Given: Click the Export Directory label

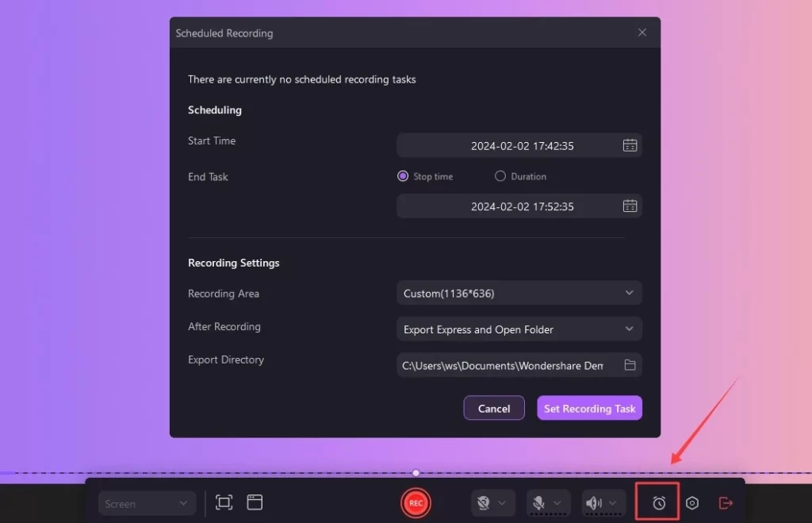Looking at the screenshot, I should 226,360.
